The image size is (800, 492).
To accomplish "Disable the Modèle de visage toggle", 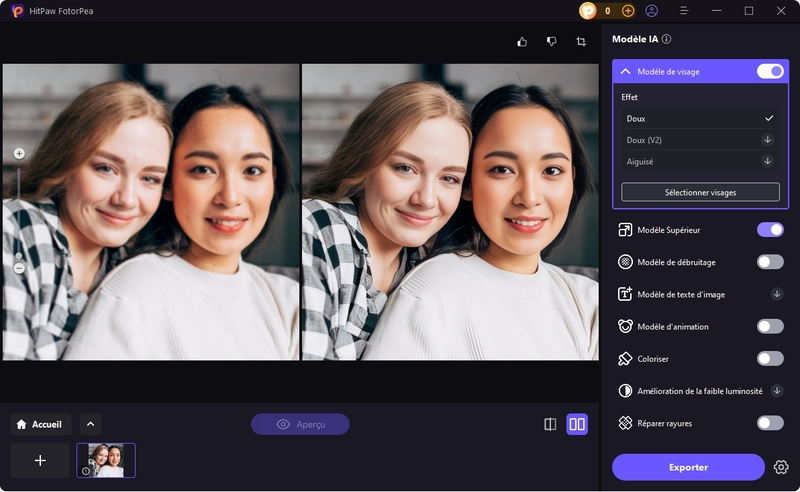I will [x=769, y=71].
